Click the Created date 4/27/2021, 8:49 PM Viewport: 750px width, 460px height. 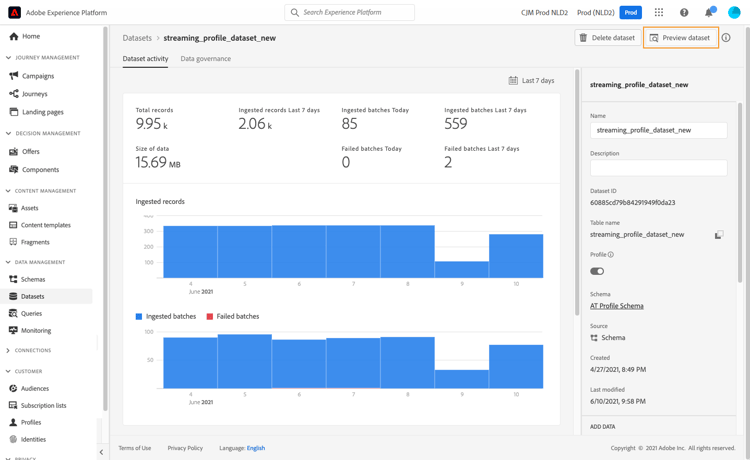pyautogui.click(x=618, y=370)
